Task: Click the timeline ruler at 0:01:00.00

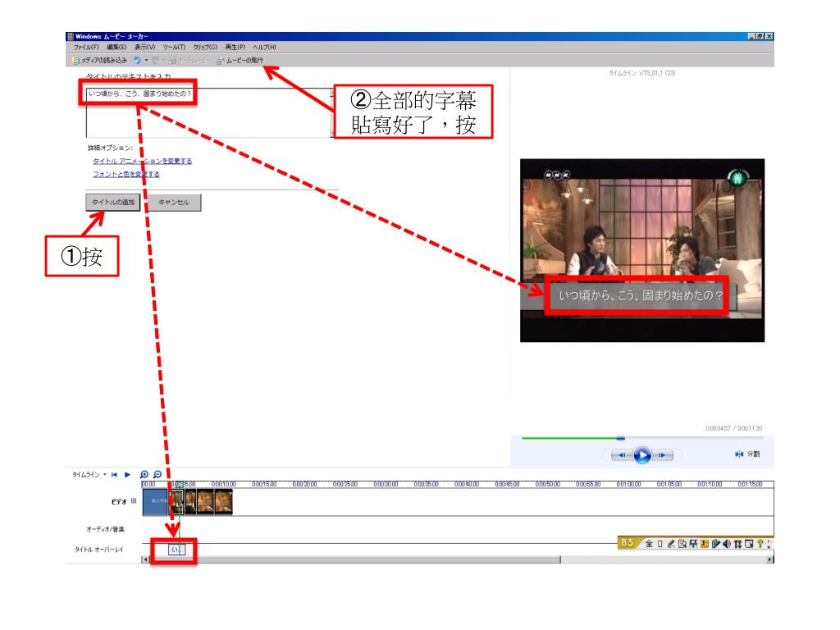Action: (628, 484)
